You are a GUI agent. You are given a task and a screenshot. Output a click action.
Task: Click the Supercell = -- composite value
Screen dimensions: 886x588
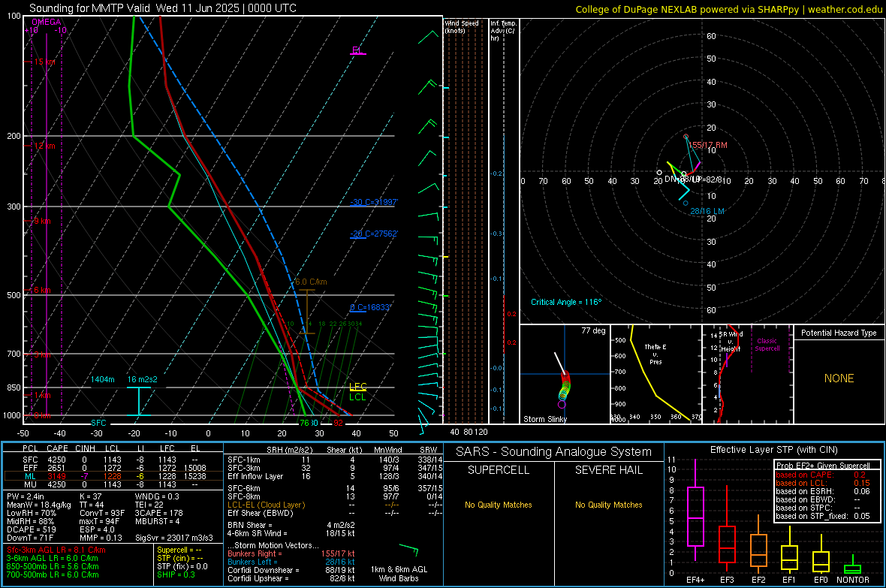[x=179, y=550]
